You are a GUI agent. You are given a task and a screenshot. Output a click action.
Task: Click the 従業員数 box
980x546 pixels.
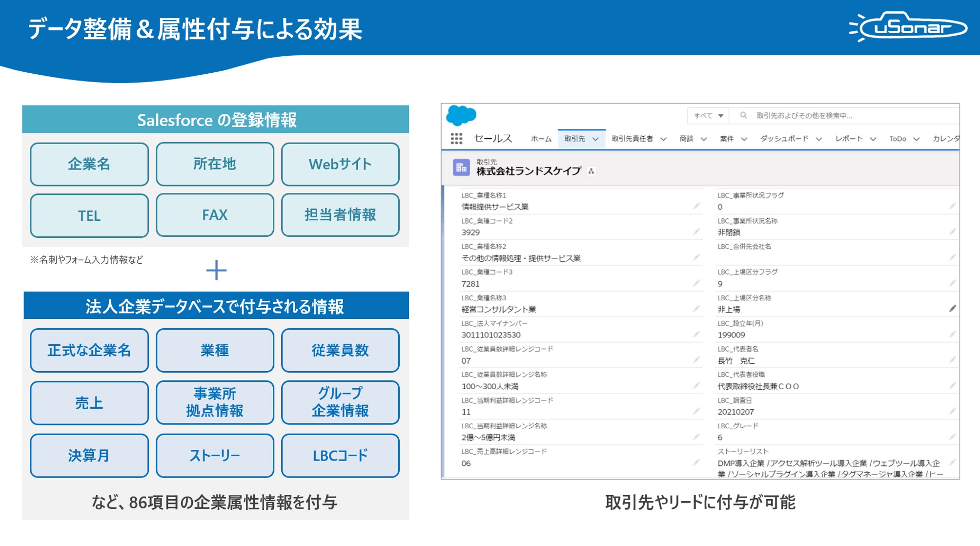tap(340, 350)
